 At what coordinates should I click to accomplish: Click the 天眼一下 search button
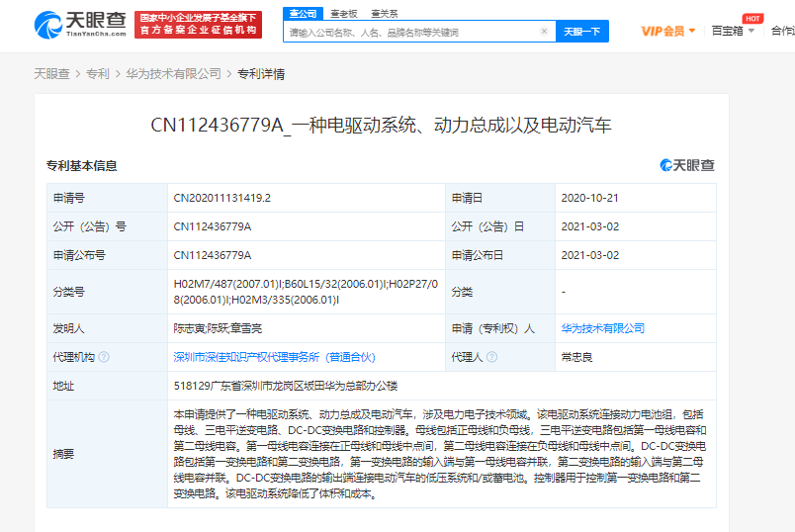582,32
